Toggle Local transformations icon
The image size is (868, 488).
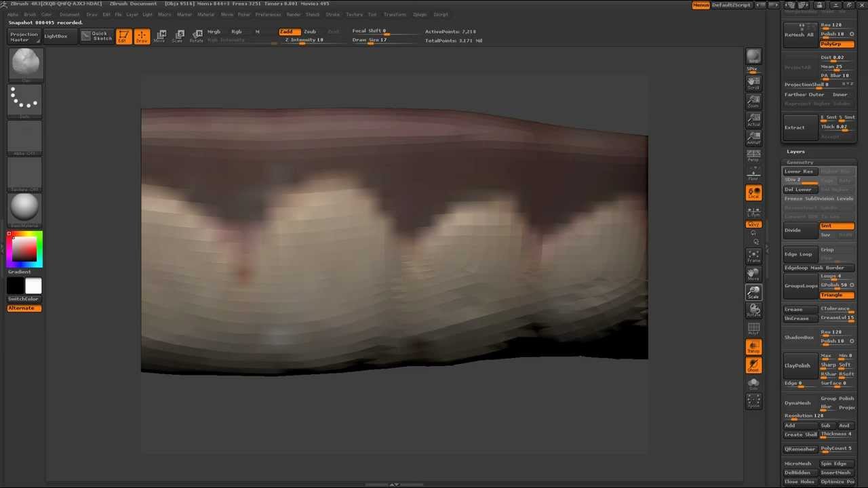(753, 193)
